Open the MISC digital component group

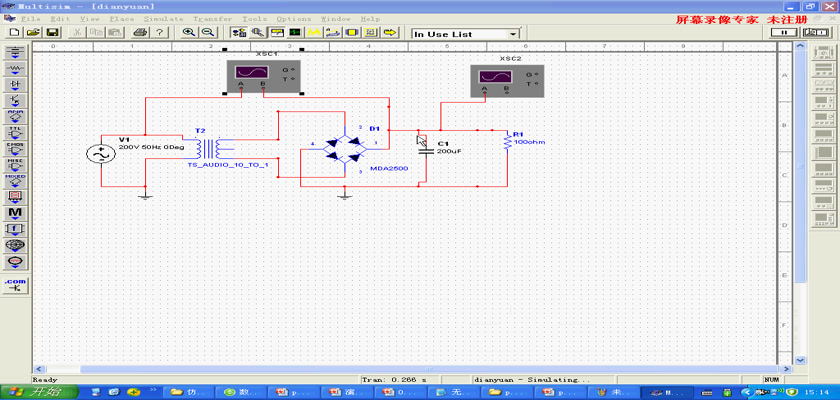(15, 165)
